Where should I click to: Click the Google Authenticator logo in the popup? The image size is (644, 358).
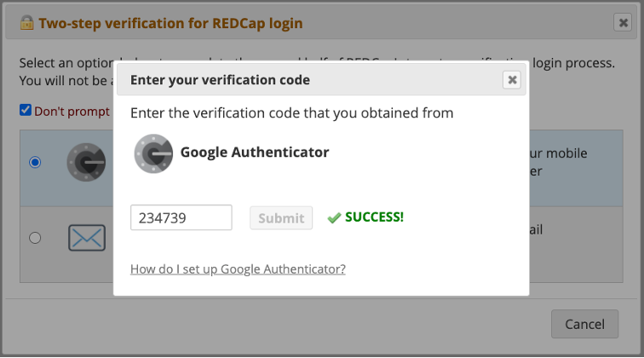(153, 153)
